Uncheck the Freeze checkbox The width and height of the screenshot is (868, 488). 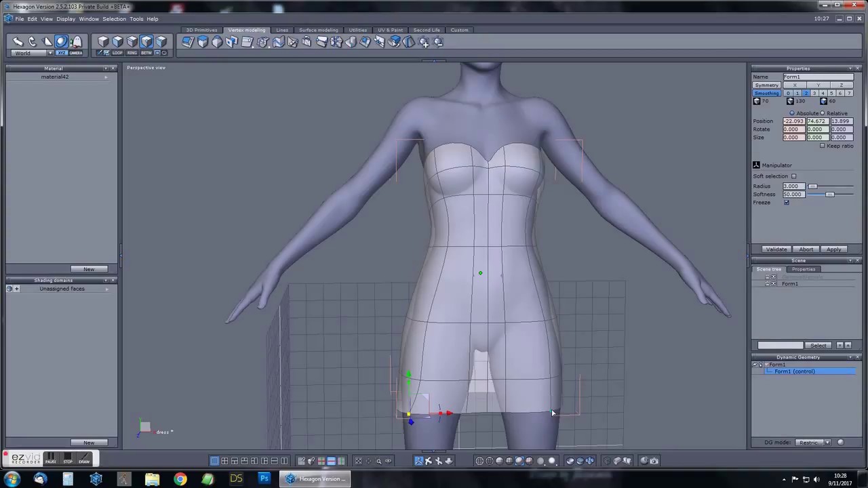coord(787,203)
